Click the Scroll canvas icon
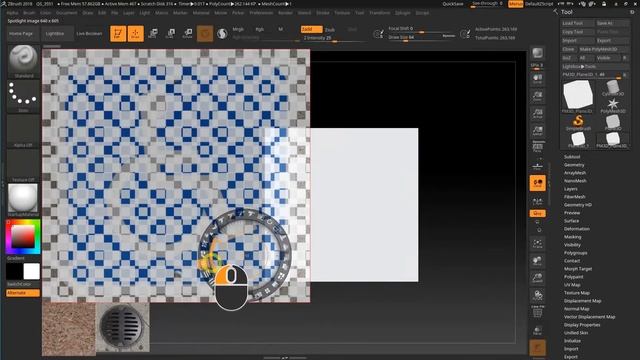The width and height of the screenshot is (640, 360). (x=538, y=79)
